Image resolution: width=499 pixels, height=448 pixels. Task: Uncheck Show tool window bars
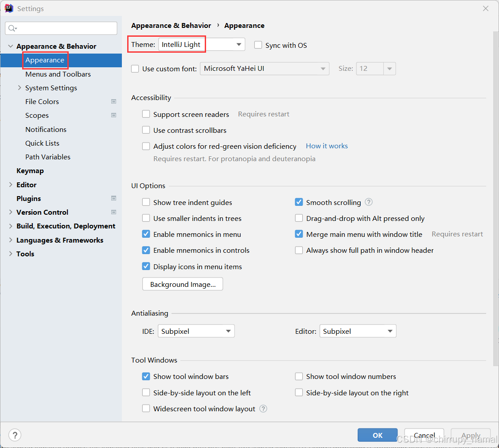146,376
